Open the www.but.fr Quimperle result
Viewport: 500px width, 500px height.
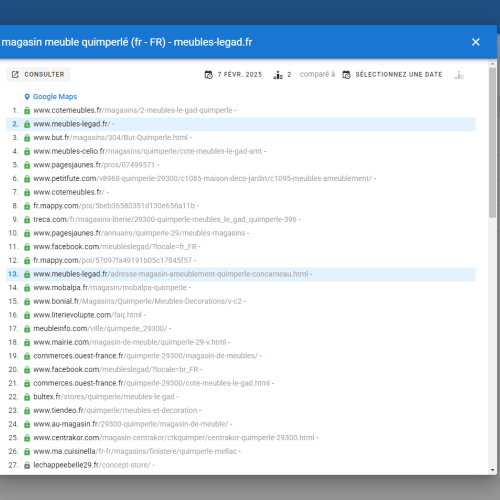110,138
